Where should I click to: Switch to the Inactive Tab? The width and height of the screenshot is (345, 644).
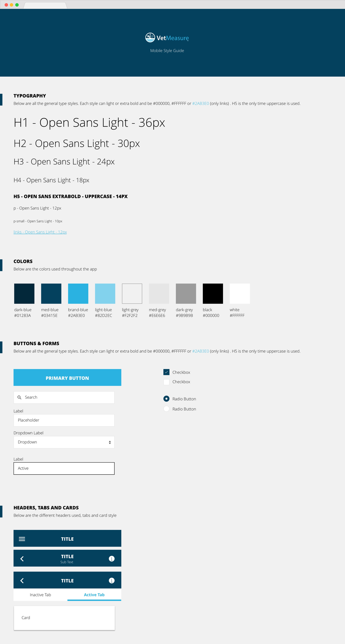pos(41,595)
